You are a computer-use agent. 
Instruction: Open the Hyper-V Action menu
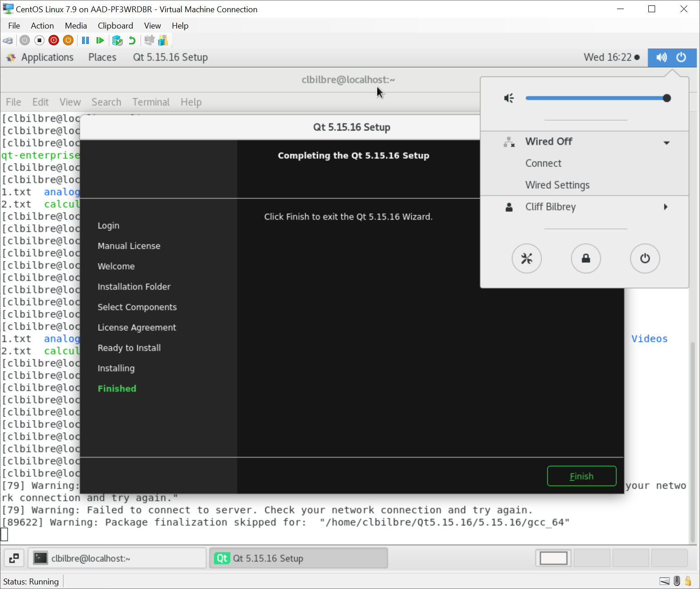pos(42,26)
